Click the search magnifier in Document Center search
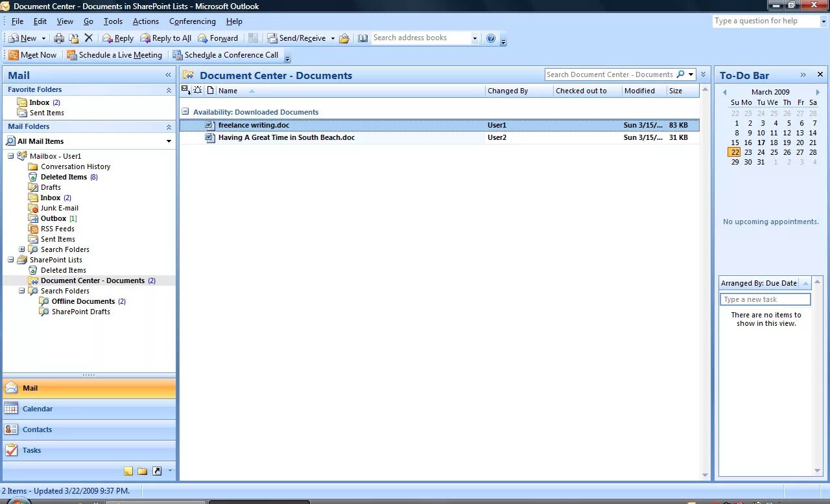Image resolution: width=830 pixels, height=504 pixels. 680,74
